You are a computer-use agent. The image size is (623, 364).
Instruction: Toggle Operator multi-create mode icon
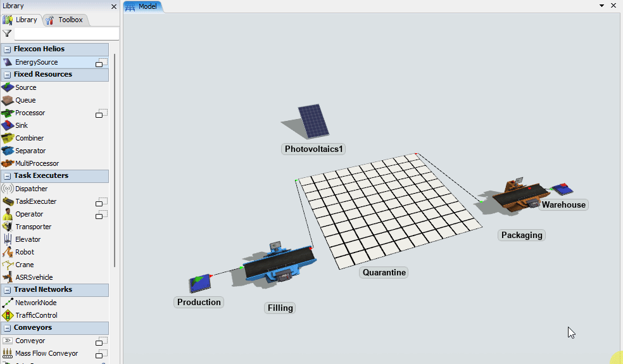pos(101,215)
